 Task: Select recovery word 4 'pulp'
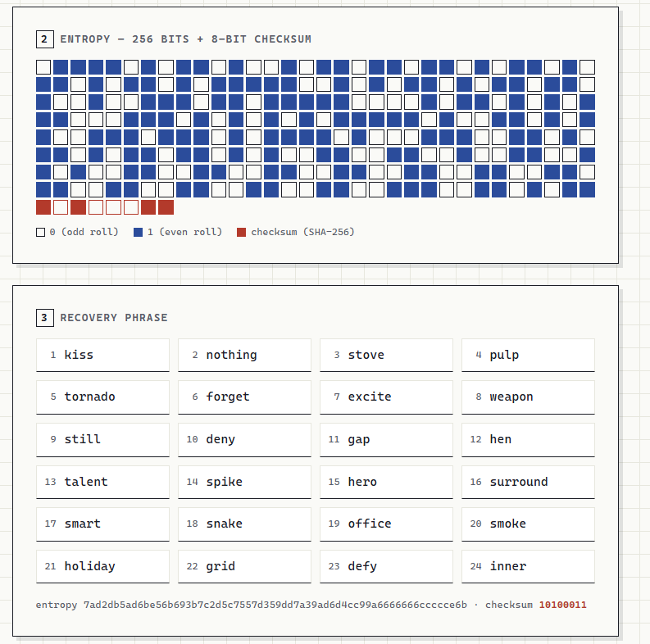(x=528, y=355)
